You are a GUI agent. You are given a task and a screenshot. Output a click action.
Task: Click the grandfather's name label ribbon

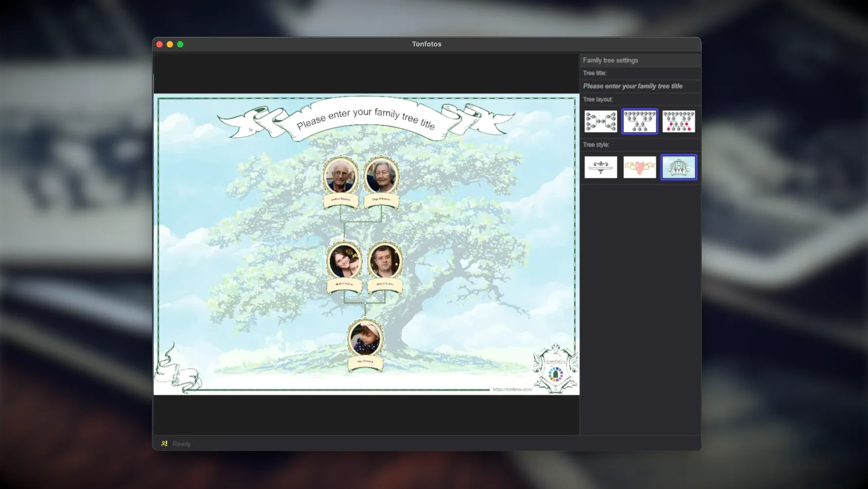point(340,200)
